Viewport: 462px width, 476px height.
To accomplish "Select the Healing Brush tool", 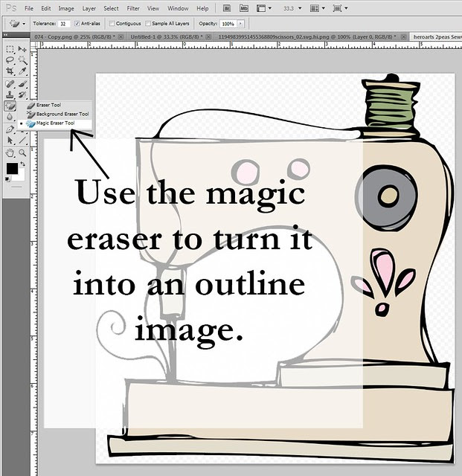I will click(10, 83).
